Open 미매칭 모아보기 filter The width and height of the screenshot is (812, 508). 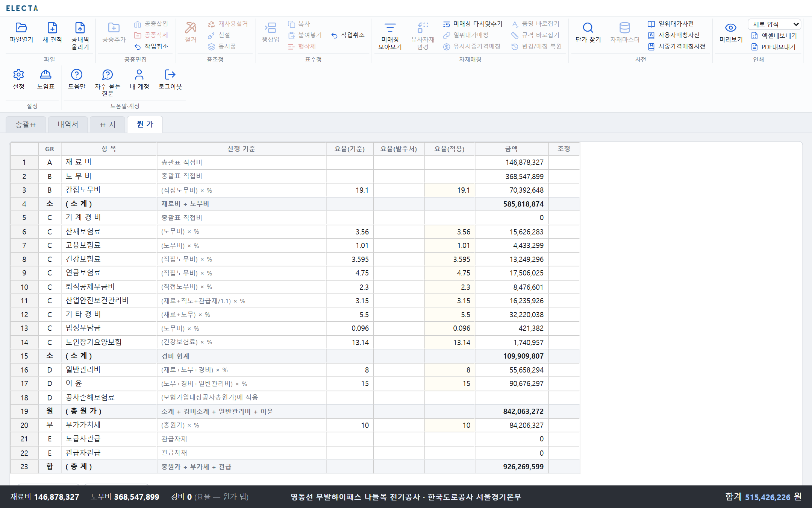click(x=390, y=36)
